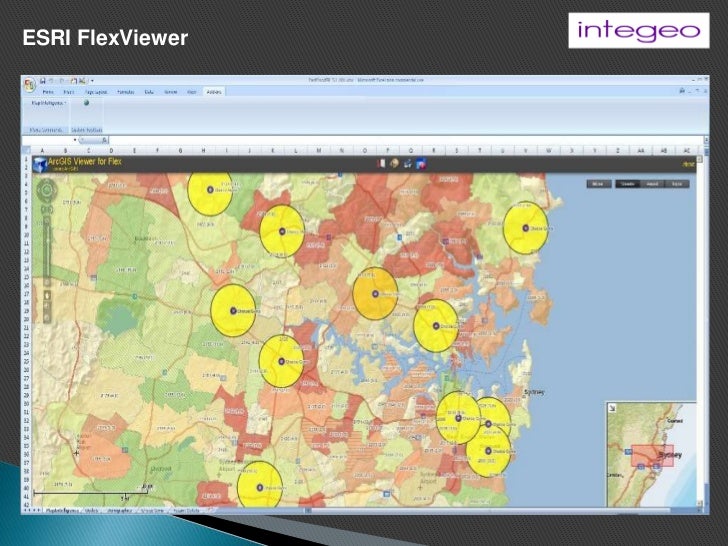Click the More basemap button
This screenshot has width=728, height=546.
pos(598,184)
